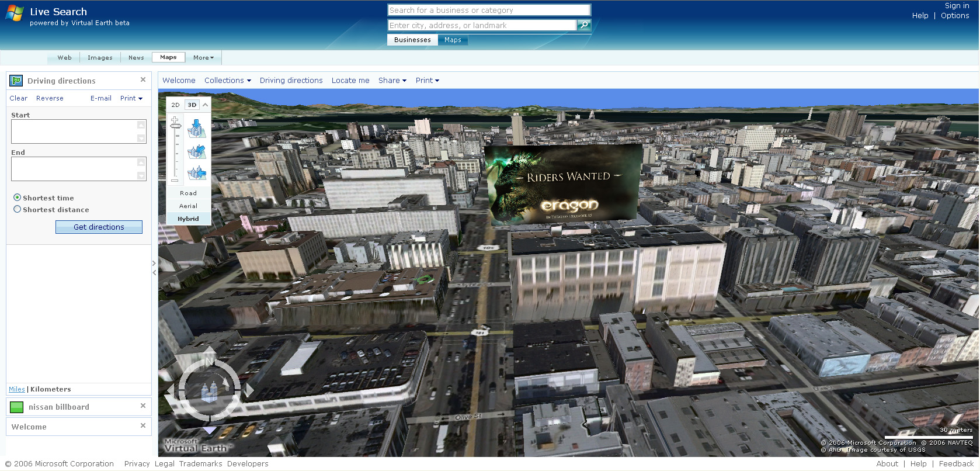
Task: Click Help in the top right header
Action: click(920, 16)
